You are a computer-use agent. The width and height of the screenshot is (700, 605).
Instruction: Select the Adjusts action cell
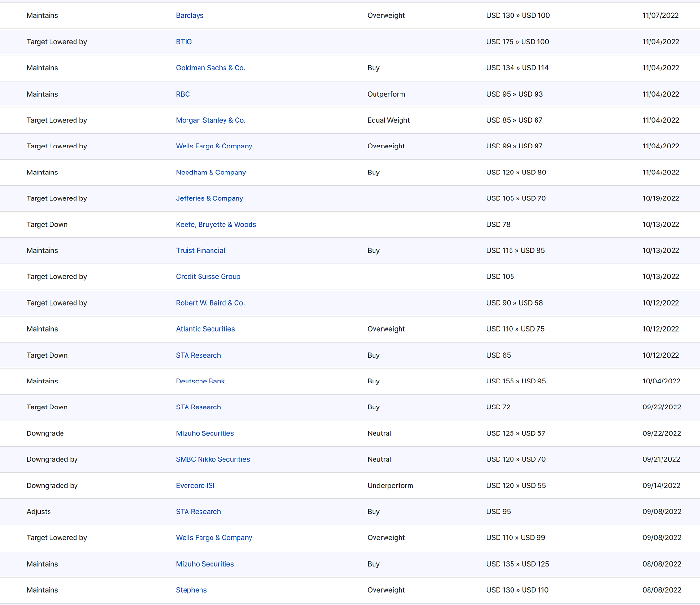click(x=39, y=512)
